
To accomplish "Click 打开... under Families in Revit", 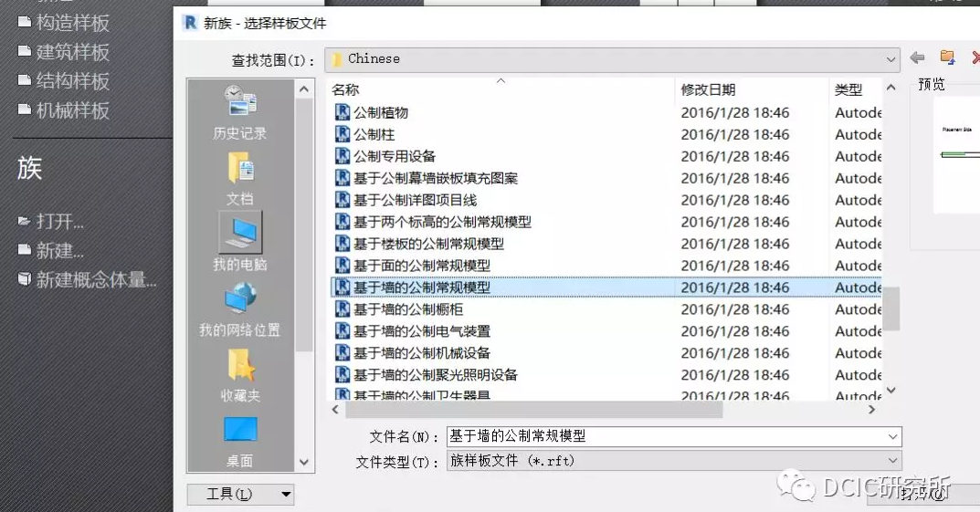I will point(50,221).
